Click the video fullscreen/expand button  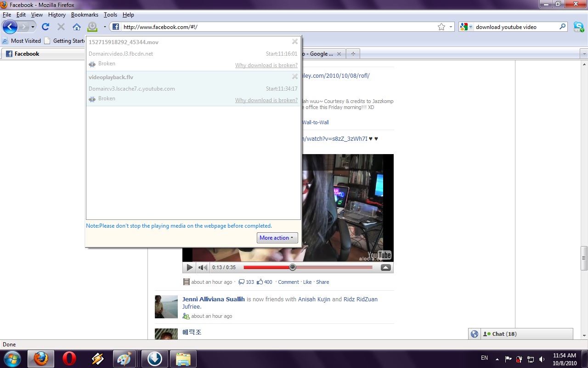coord(386,267)
